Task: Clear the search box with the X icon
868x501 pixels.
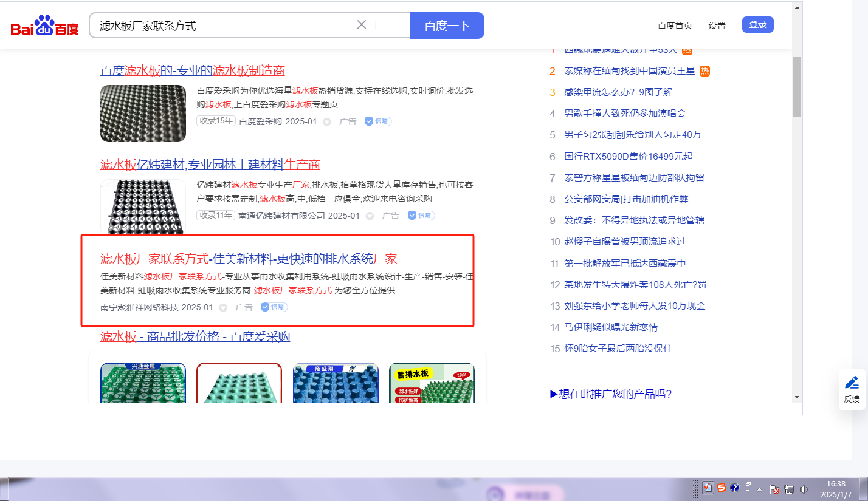Action: (x=362, y=25)
